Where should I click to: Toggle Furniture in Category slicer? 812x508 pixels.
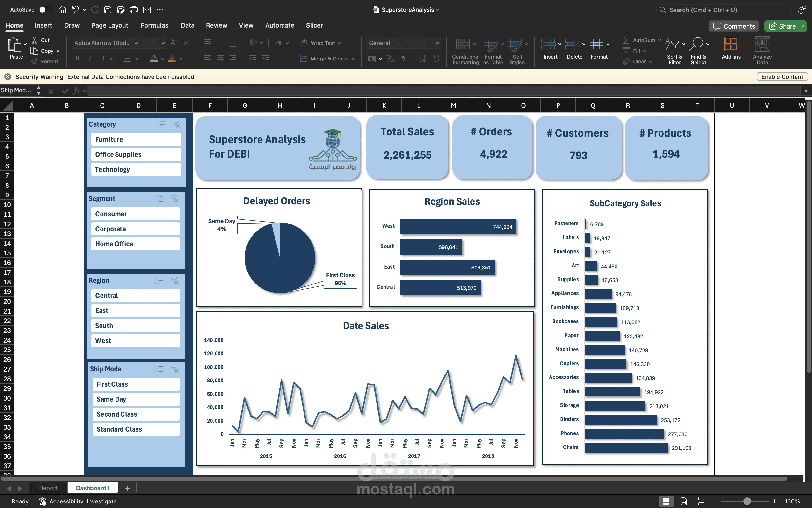pyautogui.click(x=136, y=139)
